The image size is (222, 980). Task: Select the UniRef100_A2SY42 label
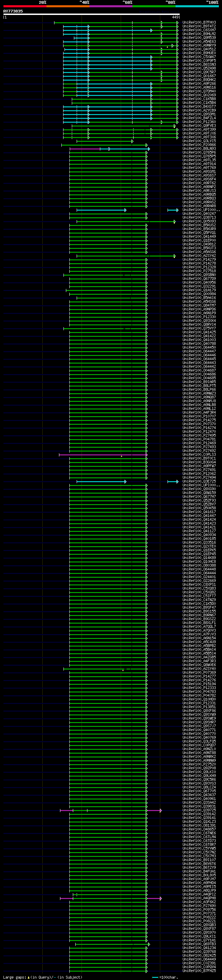[199, 256]
